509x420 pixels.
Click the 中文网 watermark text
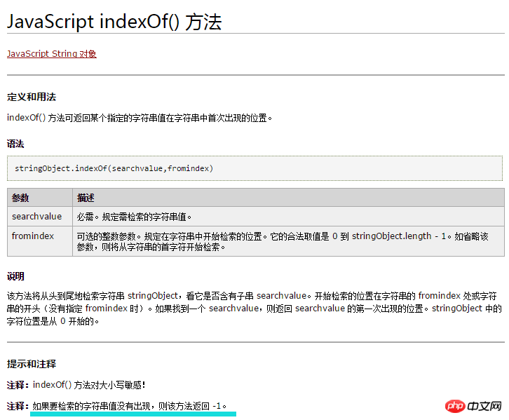click(x=486, y=406)
